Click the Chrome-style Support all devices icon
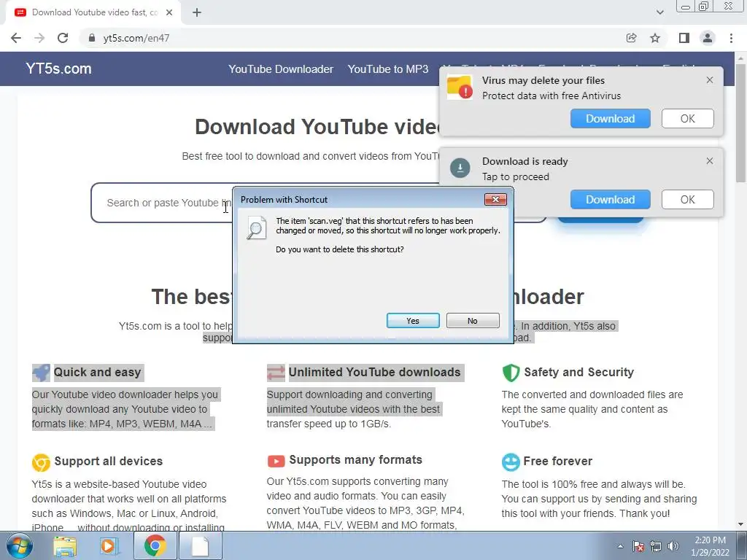This screenshot has height=560, width=747. pyautogui.click(x=41, y=462)
